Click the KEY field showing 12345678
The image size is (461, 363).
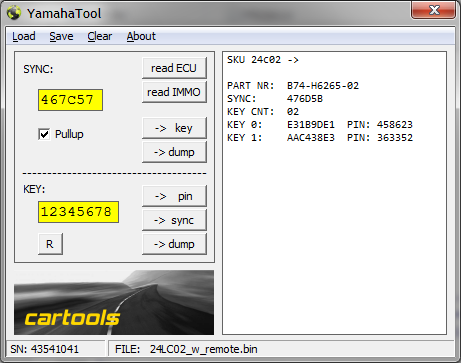point(78,212)
